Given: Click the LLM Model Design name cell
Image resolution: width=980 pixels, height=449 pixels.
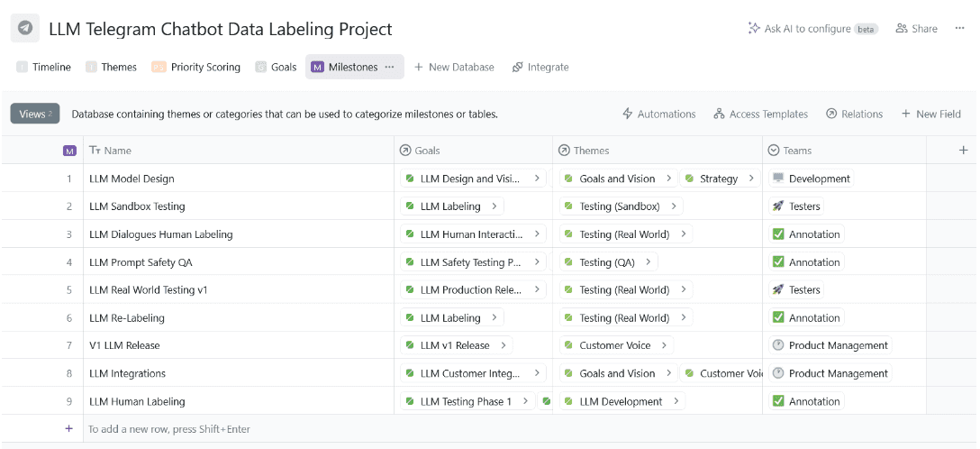Looking at the screenshot, I should [x=132, y=179].
